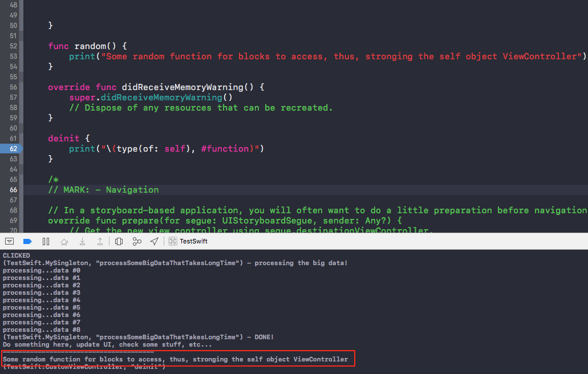Image resolution: width=588 pixels, height=374 pixels.
Task: Click console line 'processing...data #8'
Action: point(41,330)
